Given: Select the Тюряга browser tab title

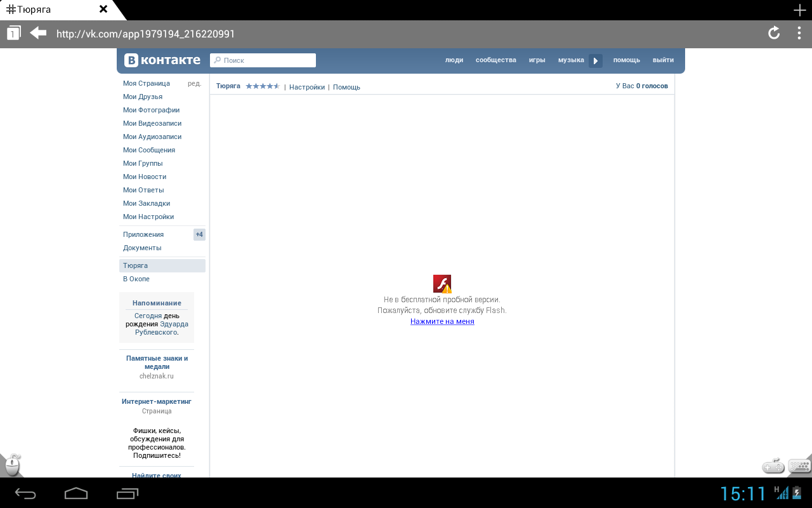Looking at the screenshot, I should point(34,10).
